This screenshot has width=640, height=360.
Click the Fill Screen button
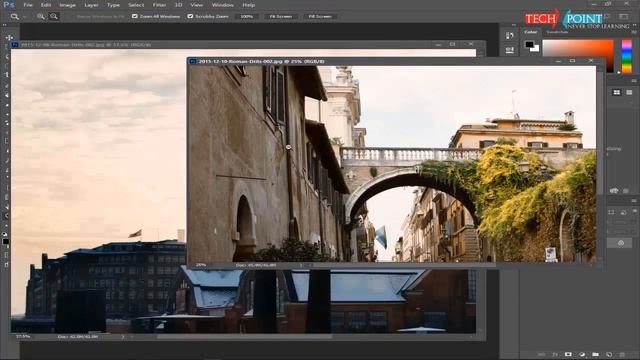(x=320, y=16)
